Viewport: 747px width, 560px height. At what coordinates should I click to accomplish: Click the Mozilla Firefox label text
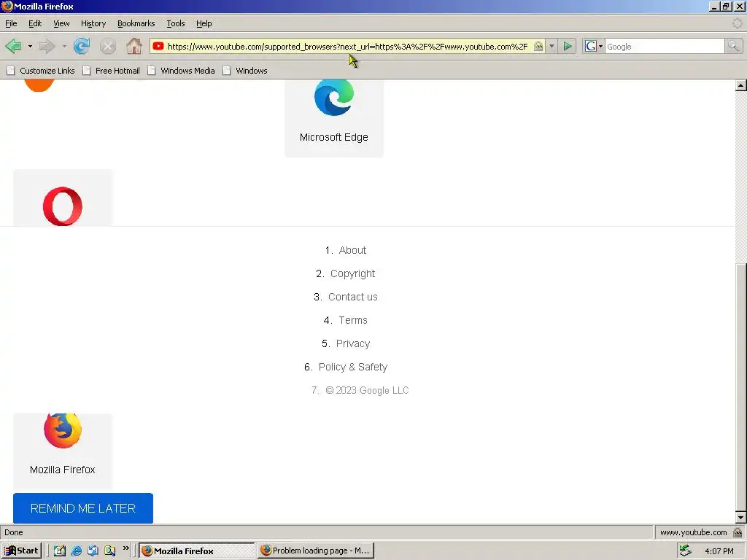63,470
